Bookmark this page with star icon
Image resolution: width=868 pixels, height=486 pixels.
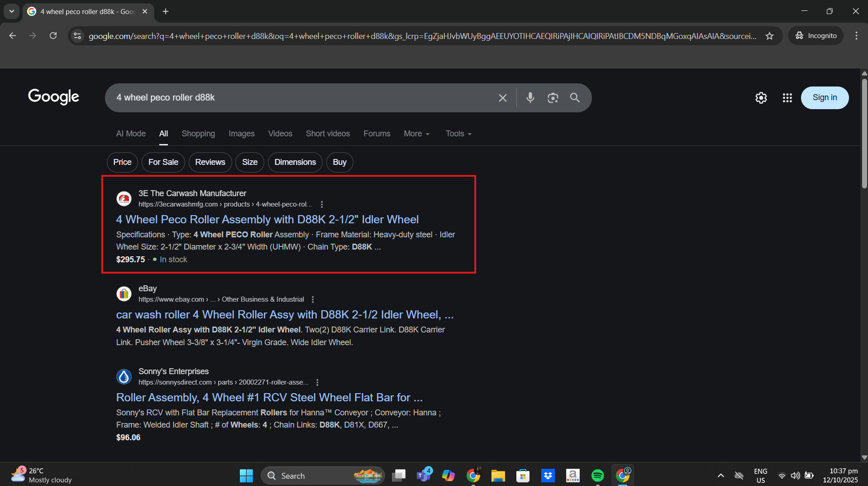769,36
